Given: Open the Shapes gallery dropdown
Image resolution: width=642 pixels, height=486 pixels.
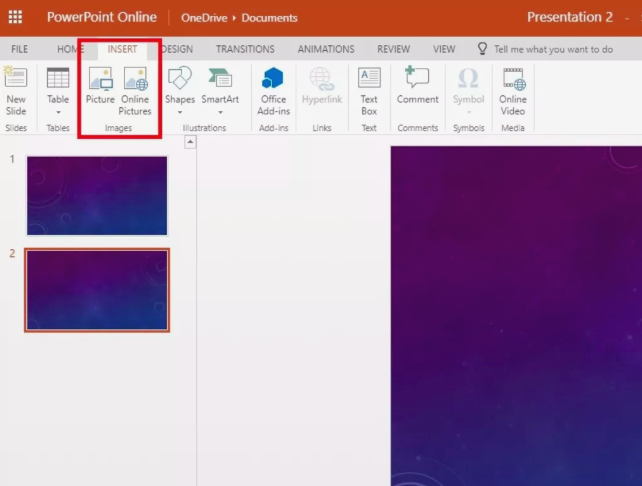Looking at the screenshot, I should tap(180, 111).
